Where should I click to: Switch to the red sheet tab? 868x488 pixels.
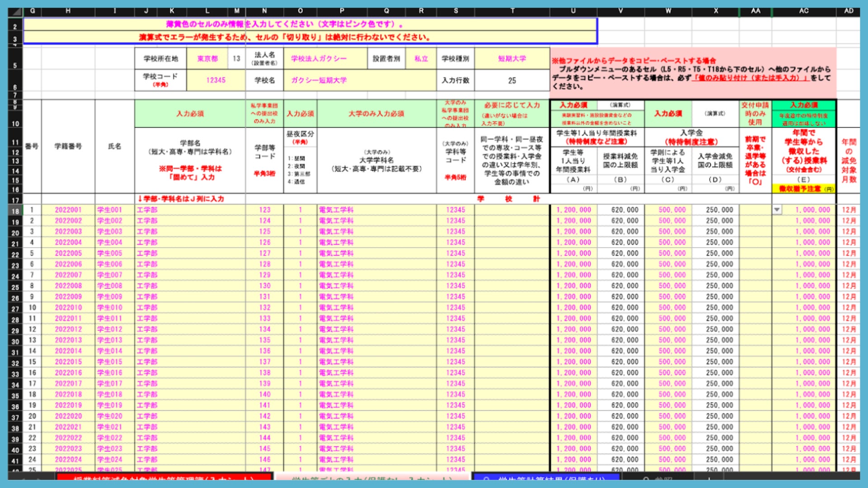[x=164, y=478]
